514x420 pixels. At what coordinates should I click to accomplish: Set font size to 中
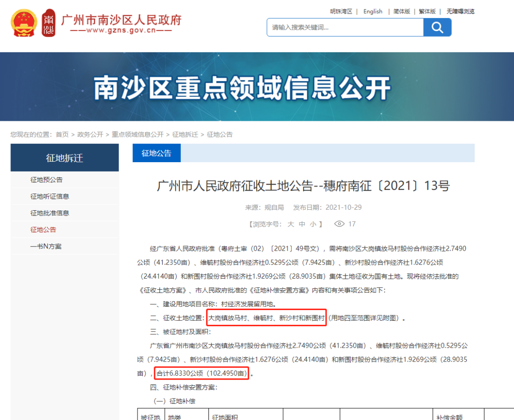pos(302,224)
